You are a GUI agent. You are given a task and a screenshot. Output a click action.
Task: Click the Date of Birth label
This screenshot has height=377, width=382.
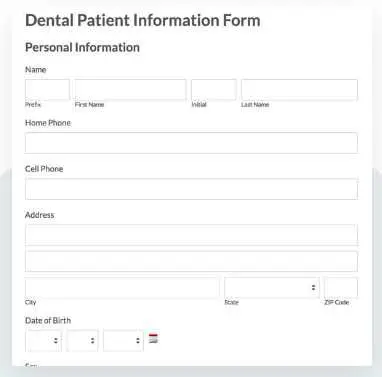pyautogui.click(x=48, y=320)
